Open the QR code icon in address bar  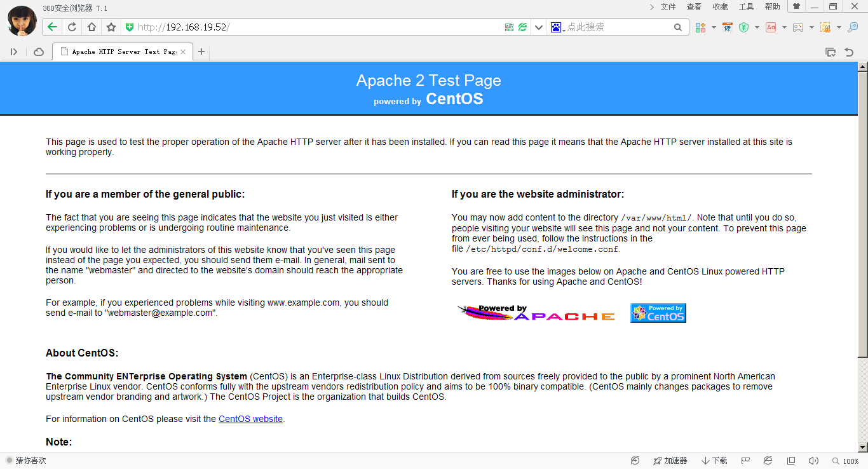pos(509,27)
